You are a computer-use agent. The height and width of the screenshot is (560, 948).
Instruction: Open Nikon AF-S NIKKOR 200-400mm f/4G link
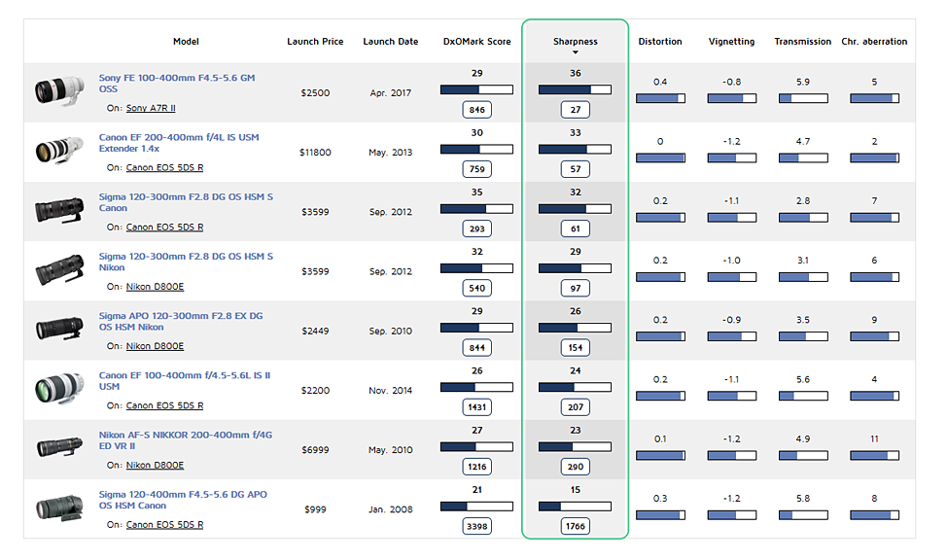pos(186,440)
